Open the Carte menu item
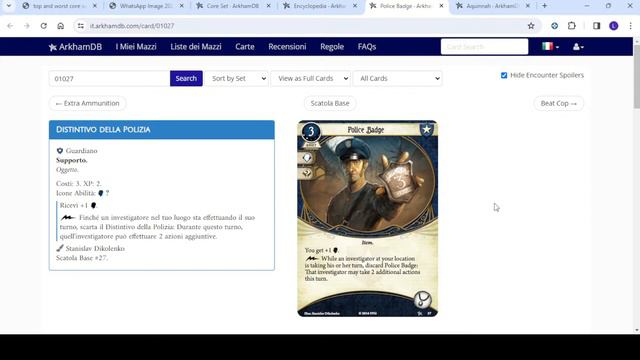This screenshot has width=640, height=360. pos(245,47)
